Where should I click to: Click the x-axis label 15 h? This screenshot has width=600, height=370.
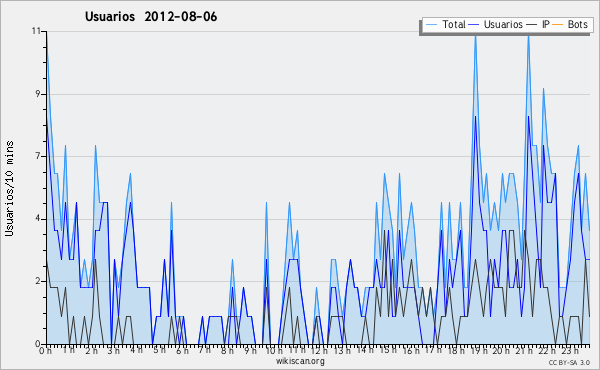click(x=387, y=350)
